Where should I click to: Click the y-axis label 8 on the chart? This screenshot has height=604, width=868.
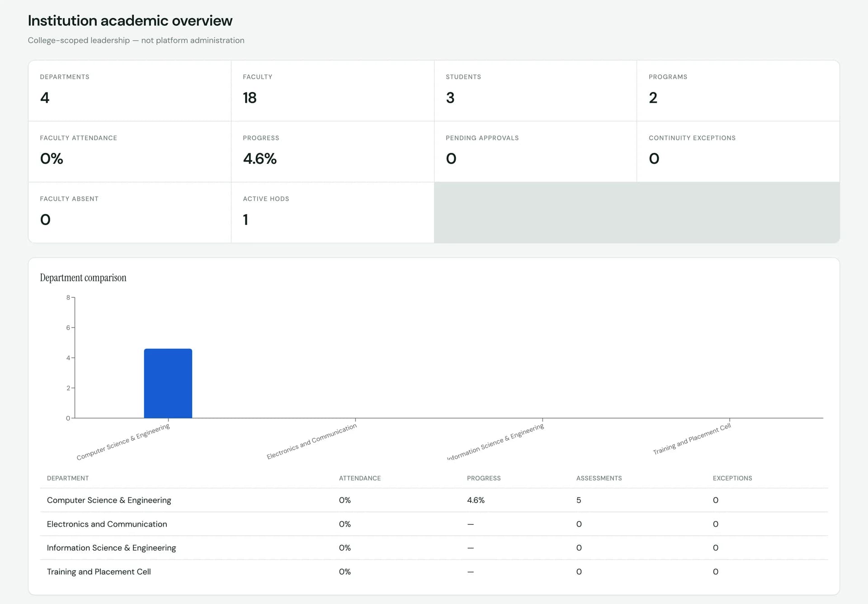pyautogui.click(x=68, y=297)
